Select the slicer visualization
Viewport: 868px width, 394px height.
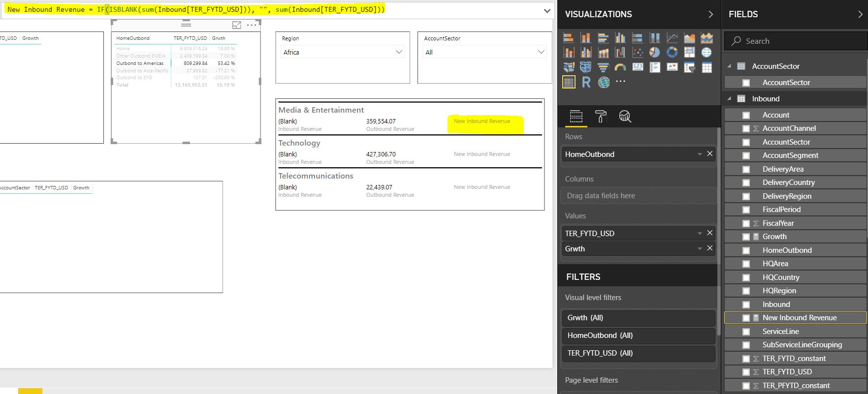pyautogui.click(x=689, y=67)
